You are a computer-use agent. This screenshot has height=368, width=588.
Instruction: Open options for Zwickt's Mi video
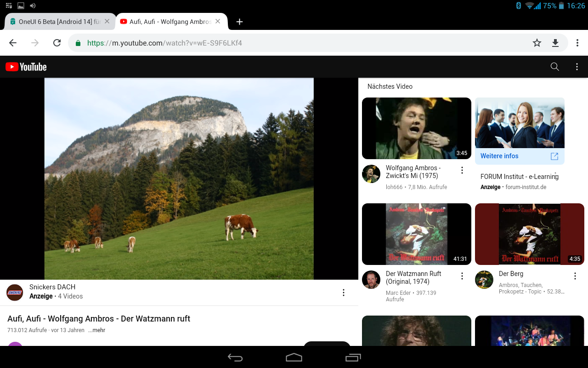coord(462,171)
